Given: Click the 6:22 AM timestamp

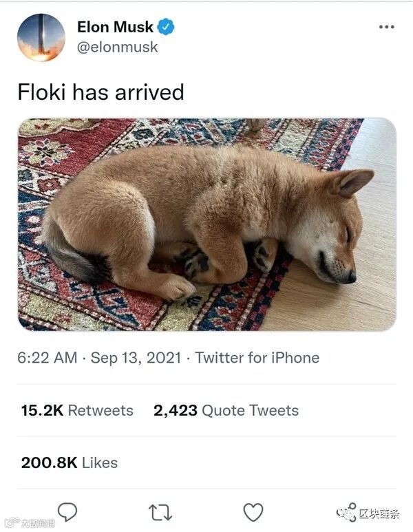Looking at the screenshot, I should pos(47,358).
